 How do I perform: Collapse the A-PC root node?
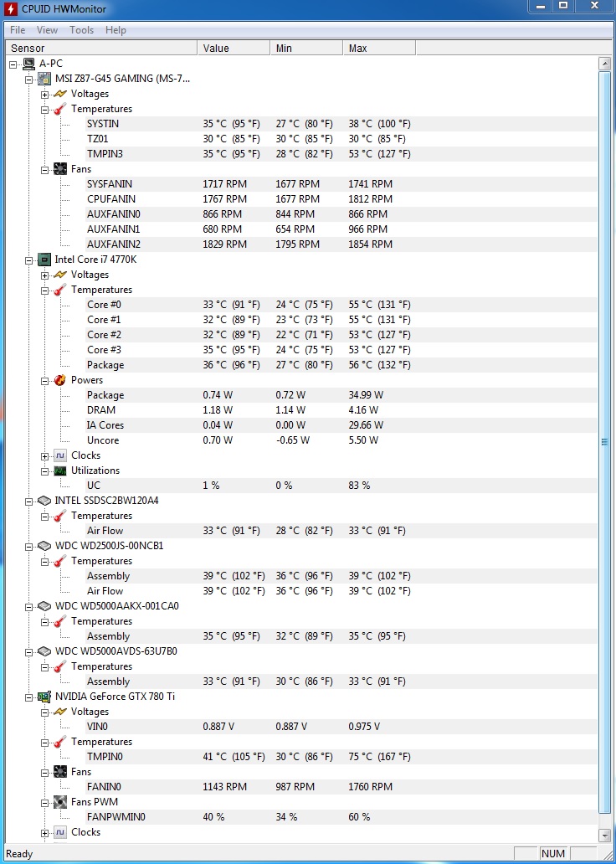click(x=13, y=64)
